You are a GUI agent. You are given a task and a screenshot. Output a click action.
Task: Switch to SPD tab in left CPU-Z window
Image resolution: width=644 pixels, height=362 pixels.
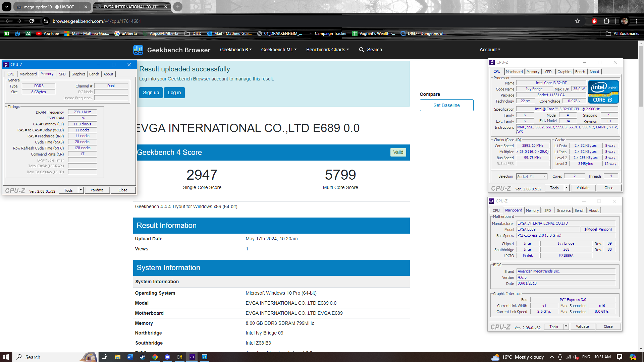click(x=62, y=74)
